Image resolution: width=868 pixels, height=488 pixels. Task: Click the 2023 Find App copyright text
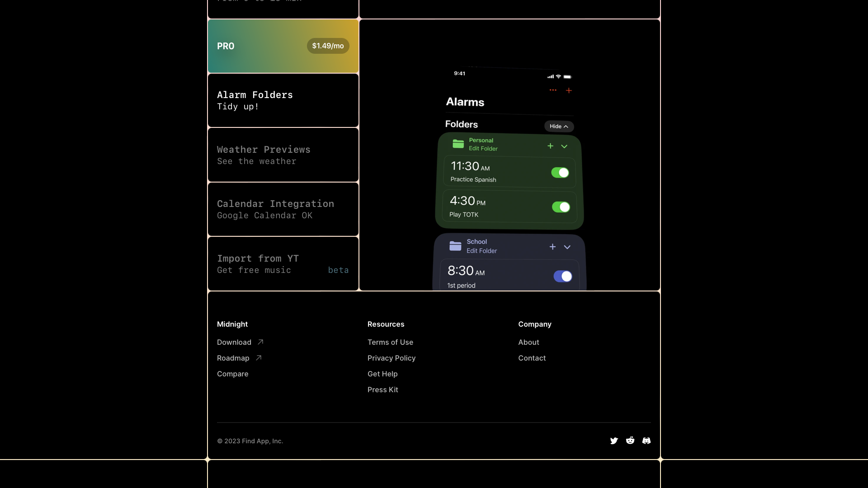tap(250, 441)
